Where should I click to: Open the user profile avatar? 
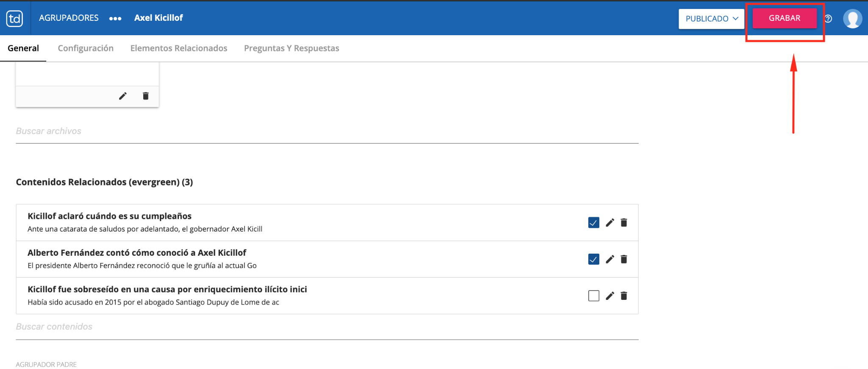click(852, 19)
